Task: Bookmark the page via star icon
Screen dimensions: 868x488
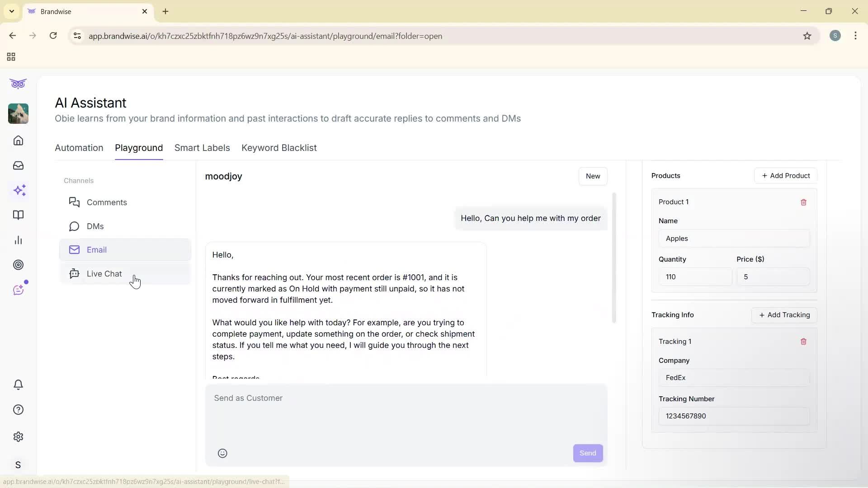Action: (807, 36)
